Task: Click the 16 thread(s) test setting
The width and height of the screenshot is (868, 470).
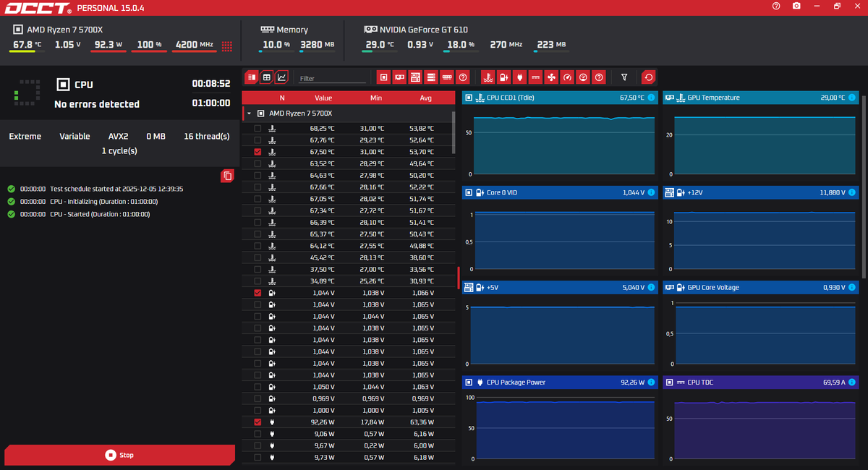Action: (207, 136)
